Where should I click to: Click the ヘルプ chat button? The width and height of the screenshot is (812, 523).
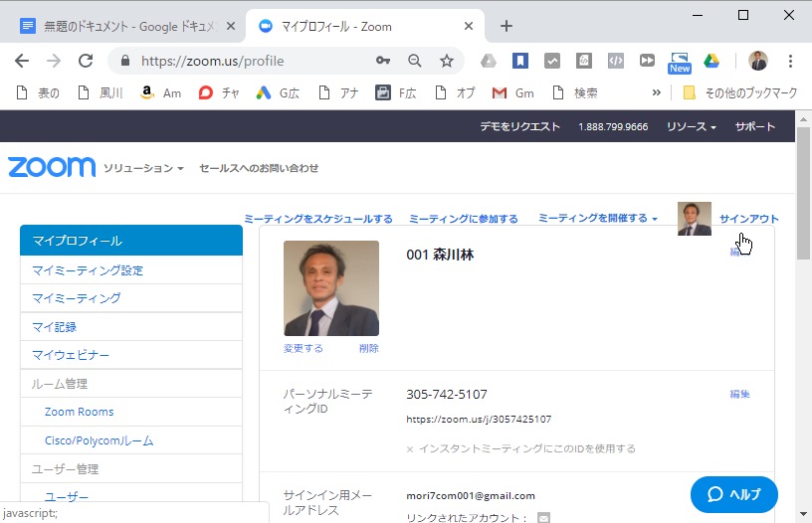(x=733, y=495)
